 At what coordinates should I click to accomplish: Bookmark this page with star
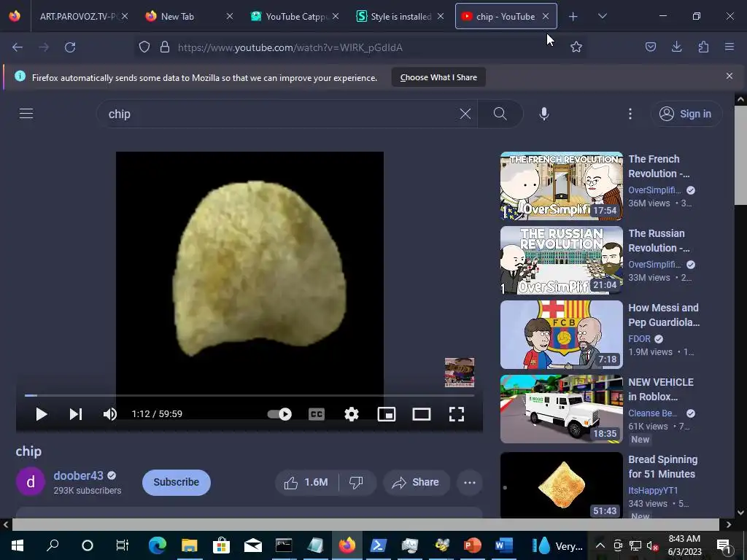point(576,47)
